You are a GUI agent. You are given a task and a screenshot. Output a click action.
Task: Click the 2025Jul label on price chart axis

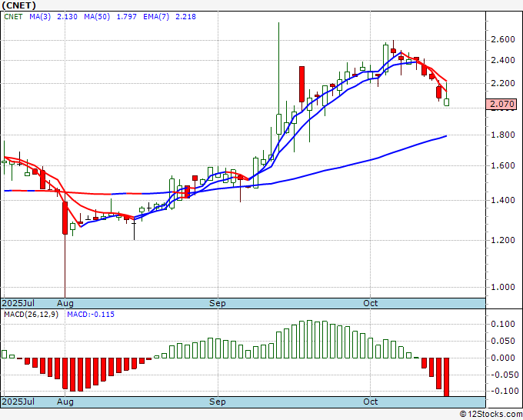click(18, 303)
